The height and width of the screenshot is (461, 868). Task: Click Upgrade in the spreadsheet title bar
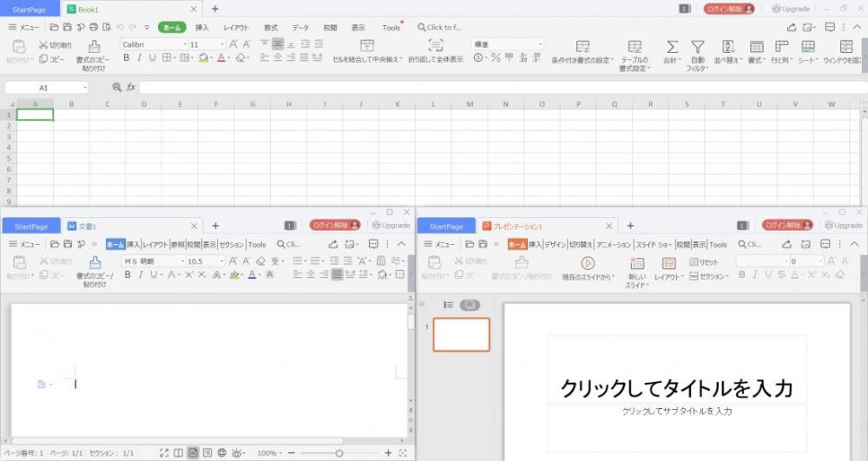(x=791, y=9)
